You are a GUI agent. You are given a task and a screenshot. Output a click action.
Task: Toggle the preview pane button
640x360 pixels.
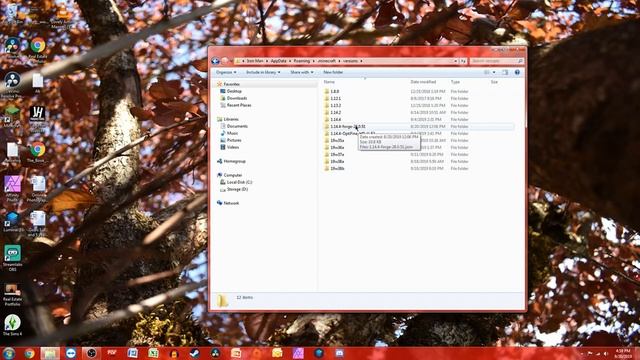505,72
